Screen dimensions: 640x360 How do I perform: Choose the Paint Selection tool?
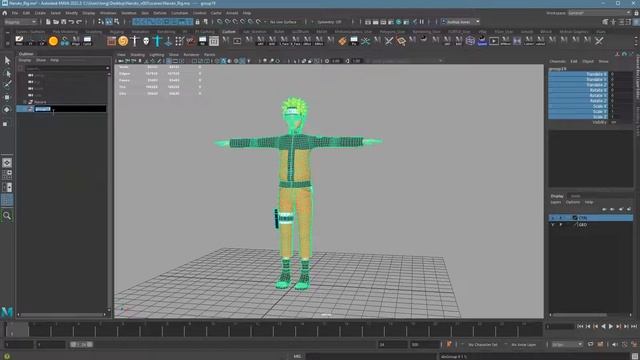[7, 85]
